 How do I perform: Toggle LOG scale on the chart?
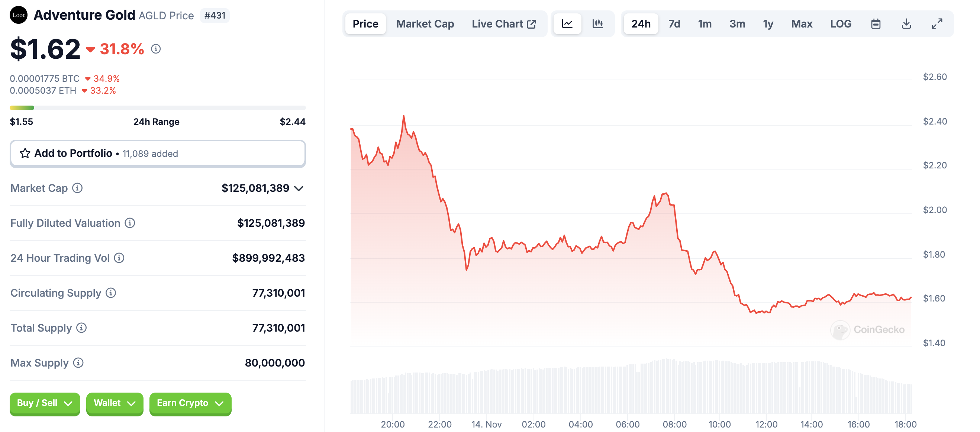[840, 24]
